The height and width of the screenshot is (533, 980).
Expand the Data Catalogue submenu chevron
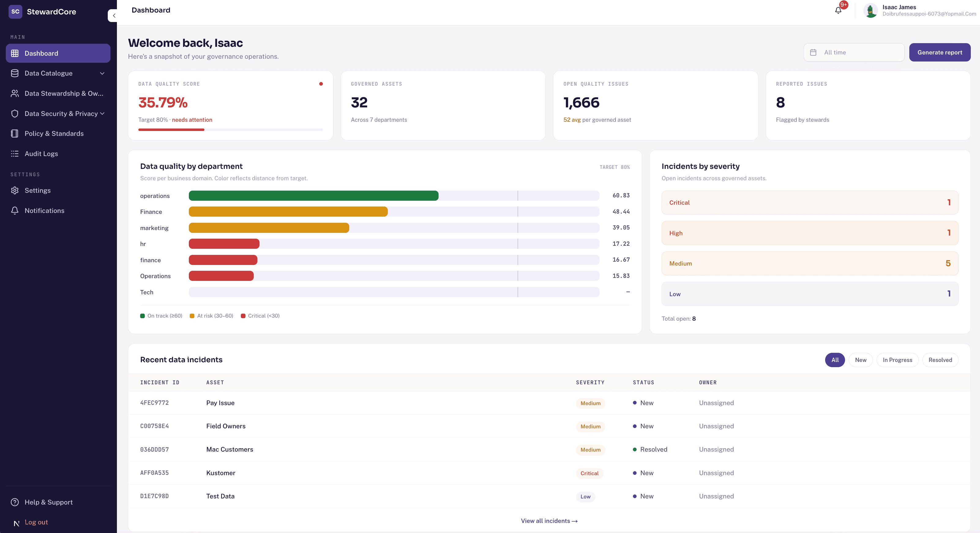click(x=102, y=73)
